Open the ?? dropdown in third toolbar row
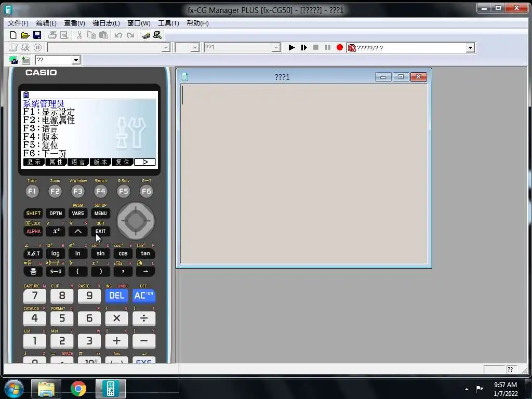 coord(76,60)
